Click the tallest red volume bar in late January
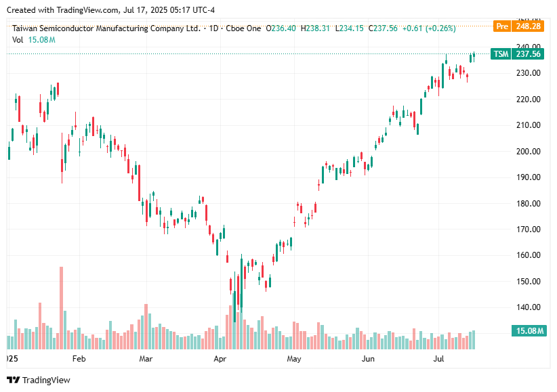 click(61, 308)
